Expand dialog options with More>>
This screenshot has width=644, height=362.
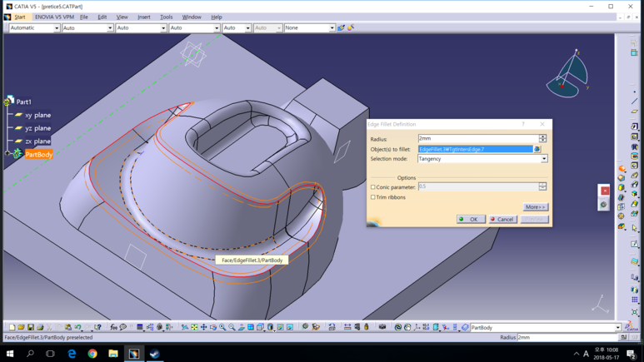(x=535, y=207)
